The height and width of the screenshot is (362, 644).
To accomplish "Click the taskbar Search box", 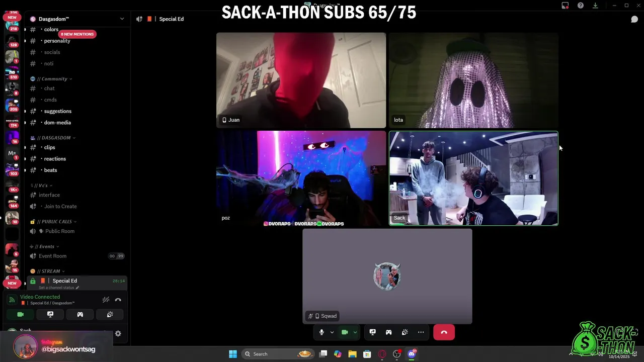I will point(277,354).
